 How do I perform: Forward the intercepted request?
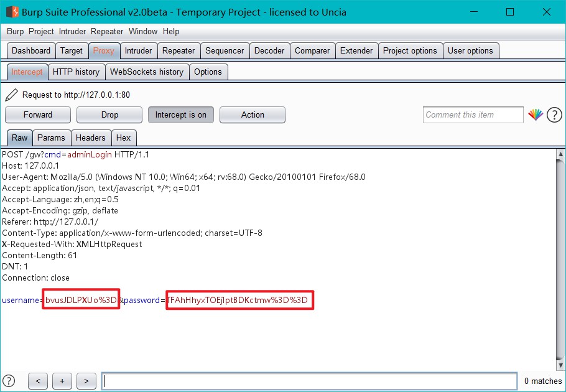tap(38, 114)
